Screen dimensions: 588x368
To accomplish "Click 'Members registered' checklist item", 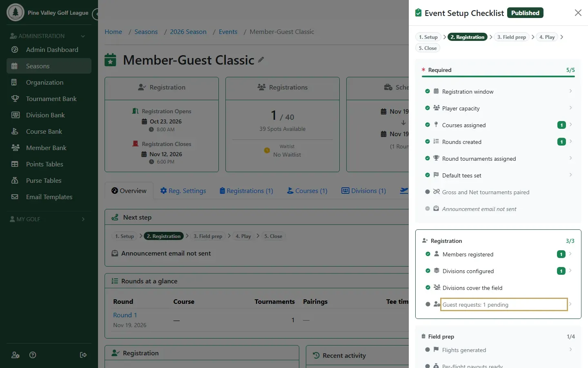I will tap(468, 254).
